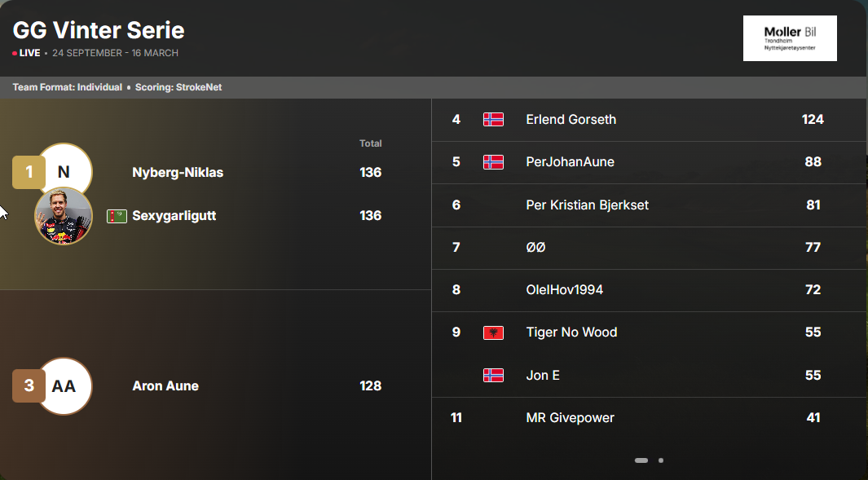Click the Moller Bil sponsor logo
This screenshot has height=480, width=868.
(x=789, y=38)
